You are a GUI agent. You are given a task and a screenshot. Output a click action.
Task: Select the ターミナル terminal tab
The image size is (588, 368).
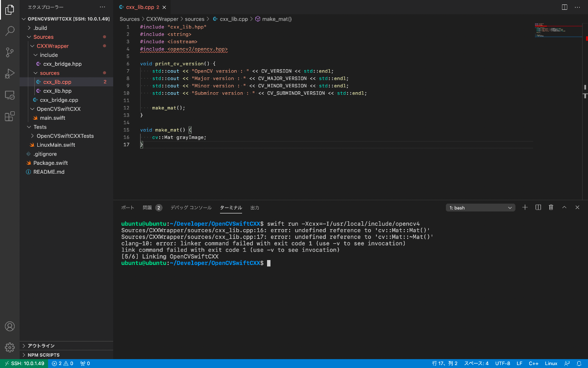231,208
